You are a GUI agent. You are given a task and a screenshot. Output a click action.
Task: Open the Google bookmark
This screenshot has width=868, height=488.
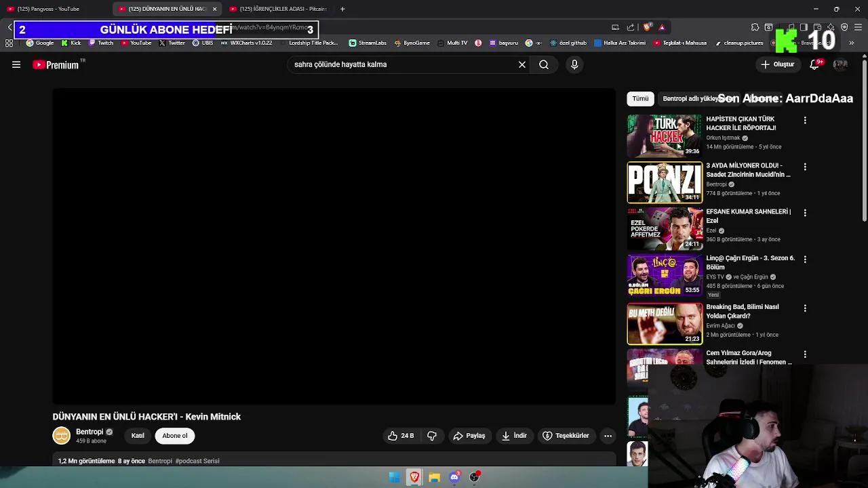pyautogui.click(x=40, y=43)
